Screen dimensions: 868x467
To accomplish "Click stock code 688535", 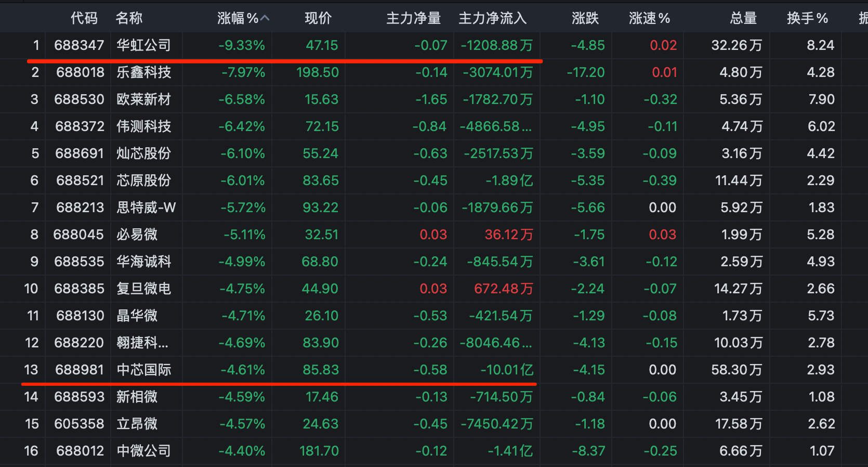I will point(79,262).
